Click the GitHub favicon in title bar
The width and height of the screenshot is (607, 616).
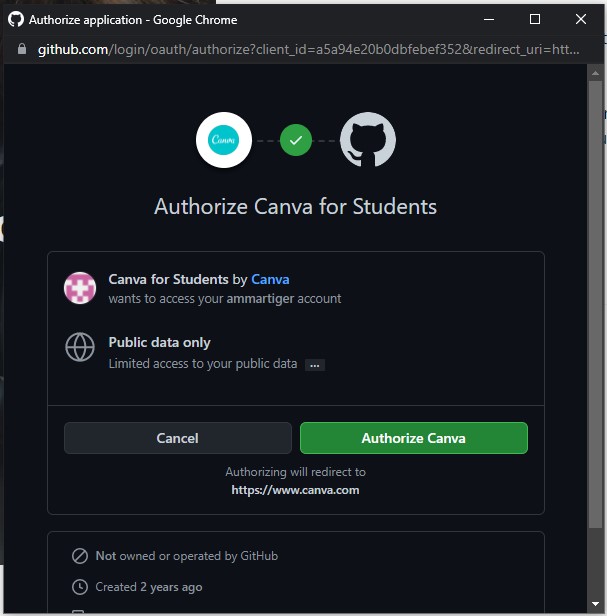(16, 19)
